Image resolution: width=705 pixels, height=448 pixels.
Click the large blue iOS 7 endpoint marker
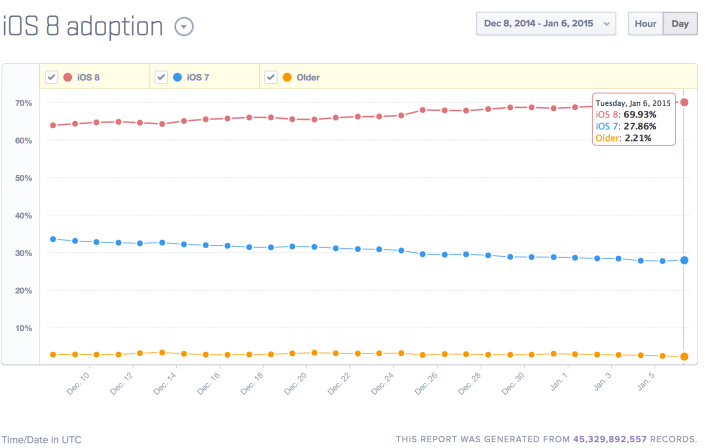684,260
